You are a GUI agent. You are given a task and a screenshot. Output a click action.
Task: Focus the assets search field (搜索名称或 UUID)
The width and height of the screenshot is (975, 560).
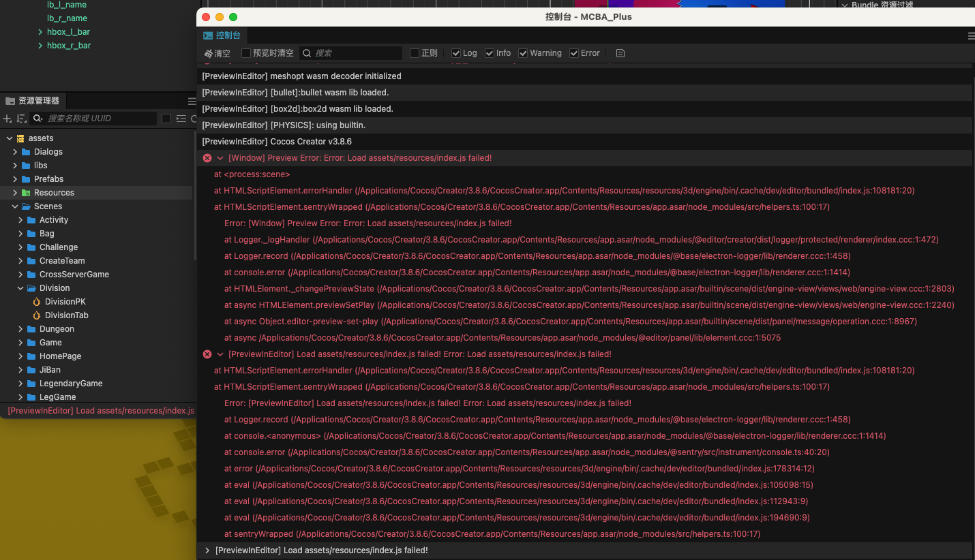pyautogui.click(x=93, y=119)
